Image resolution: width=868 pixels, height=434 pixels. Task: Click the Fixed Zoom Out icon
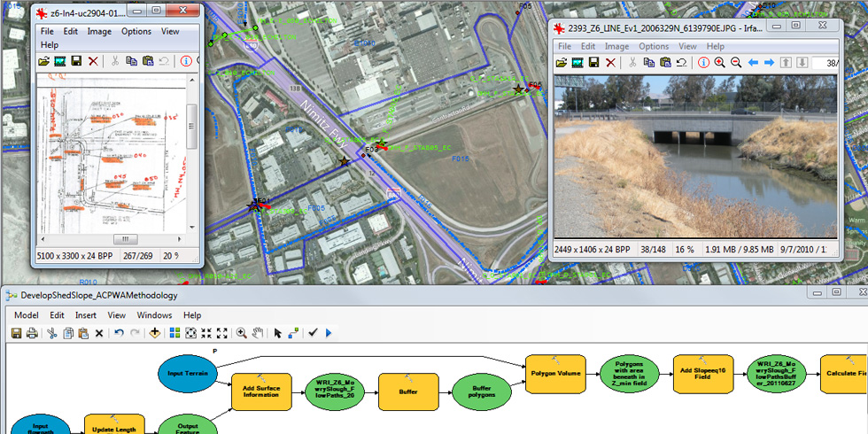[222, 333]
